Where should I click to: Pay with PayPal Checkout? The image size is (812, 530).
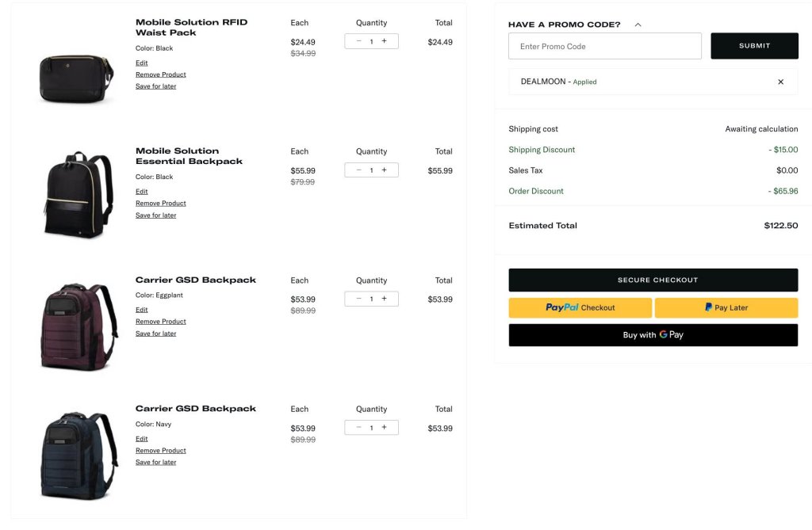pos(580,307)
